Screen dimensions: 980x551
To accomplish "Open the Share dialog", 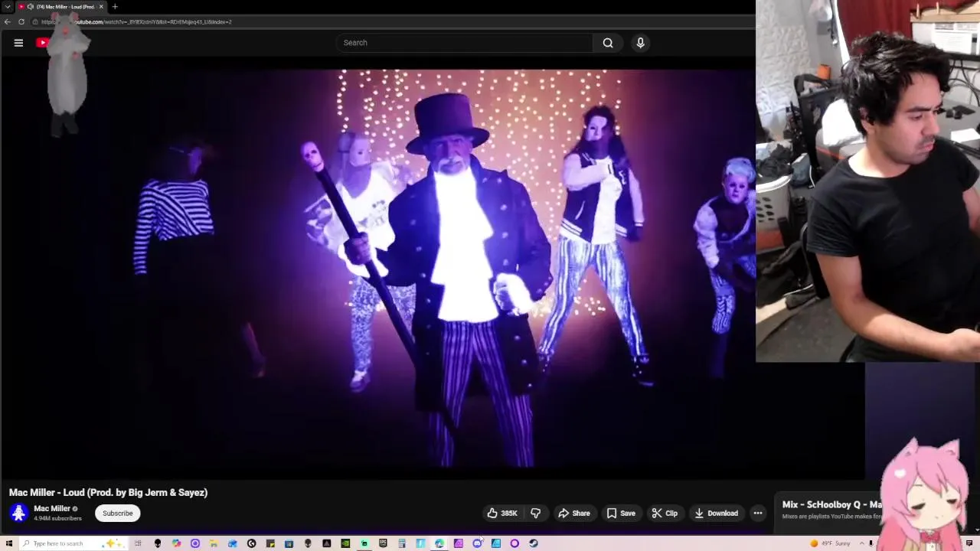I will (x=574, y=514).
